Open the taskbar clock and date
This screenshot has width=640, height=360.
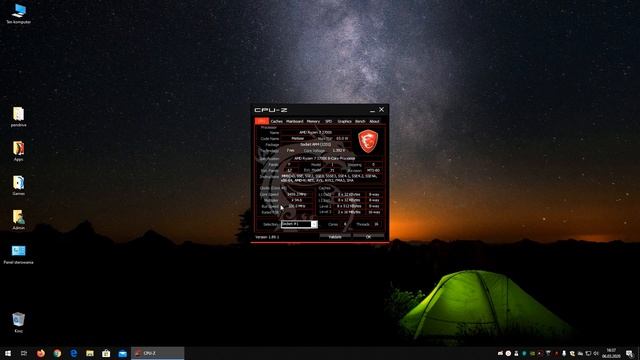pos(611,353)
